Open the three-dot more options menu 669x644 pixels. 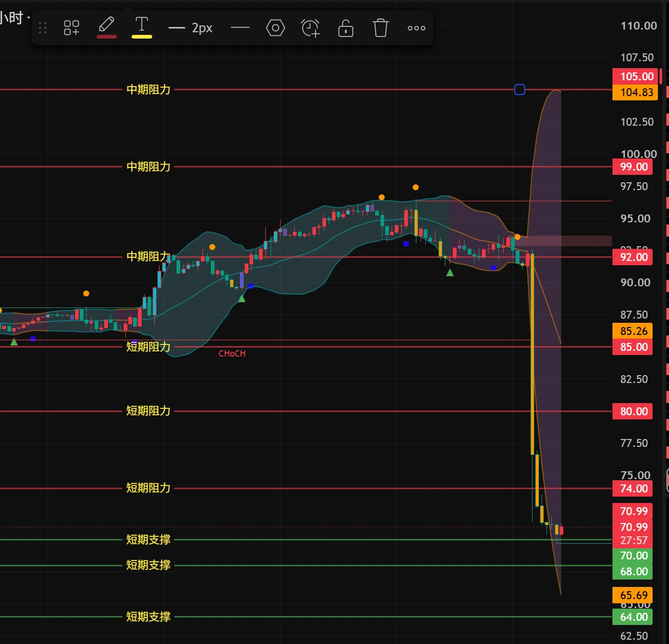pos(416,28)
